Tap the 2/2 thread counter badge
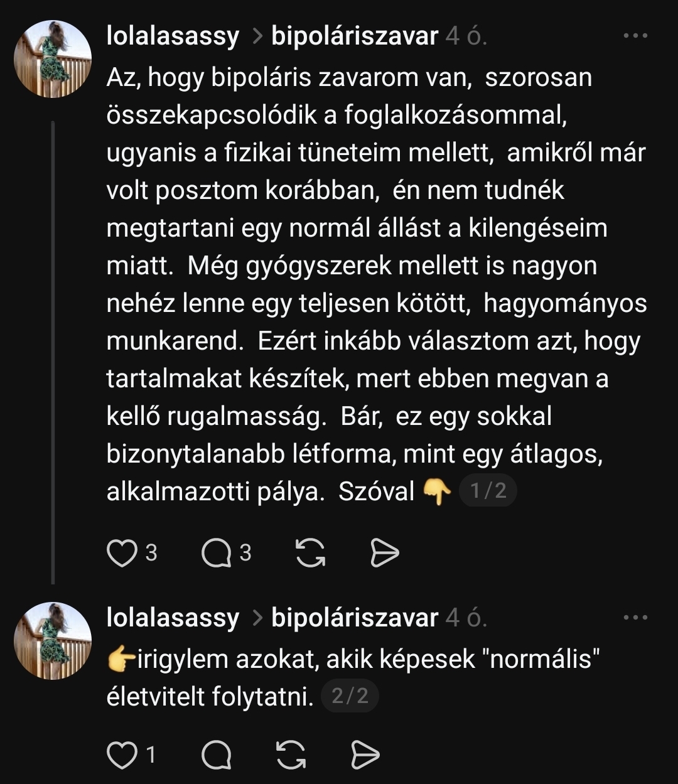The height and width of the screenshot is (784, 678). point(350,696)
